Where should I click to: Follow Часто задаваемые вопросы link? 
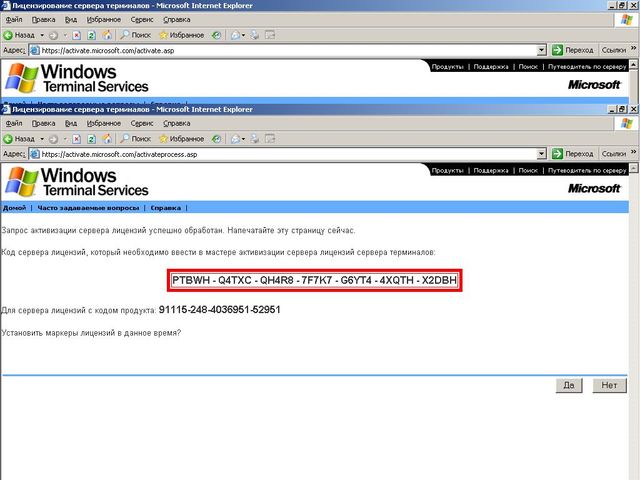point(88,208)
